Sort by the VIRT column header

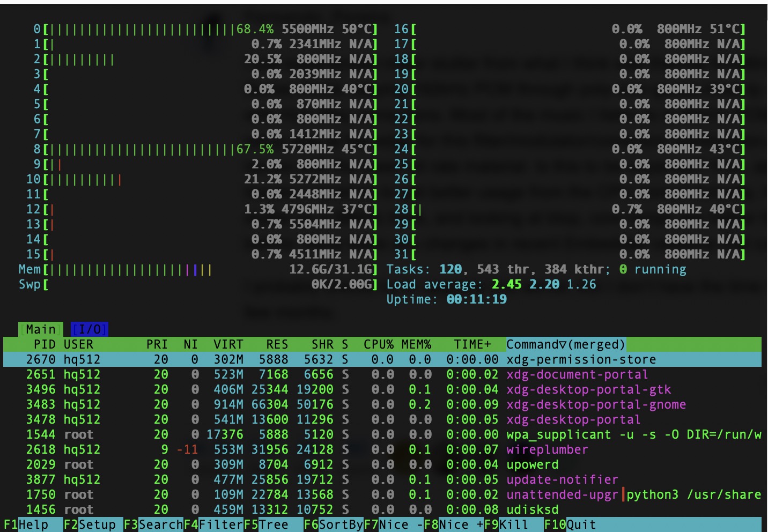pos(228,344)
